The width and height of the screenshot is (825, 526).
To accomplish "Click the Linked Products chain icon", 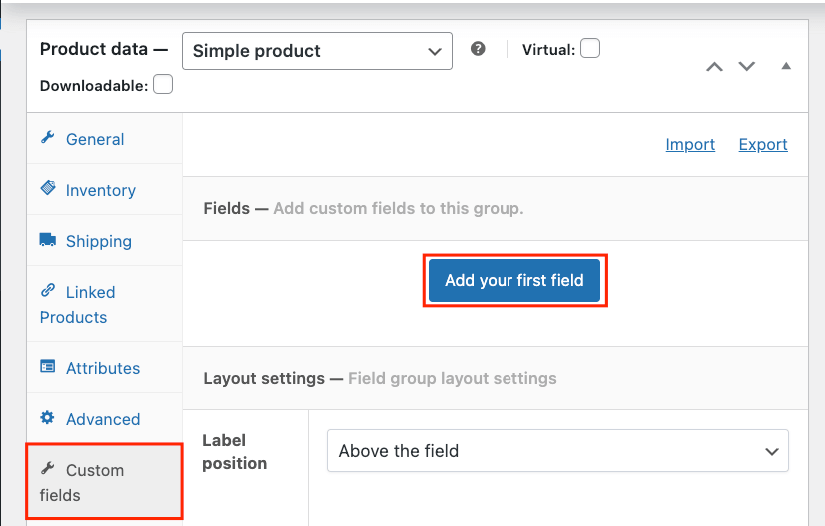I will (x=47, y=291).
